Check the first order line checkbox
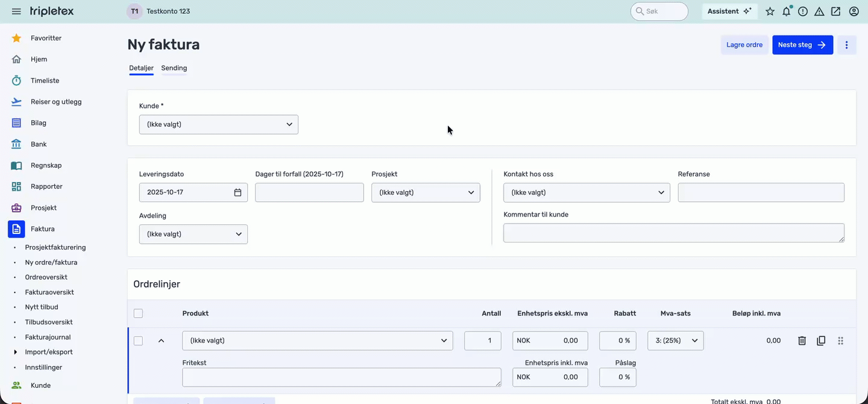The width and height of the screenshot is (868, 404). point(139,341)
